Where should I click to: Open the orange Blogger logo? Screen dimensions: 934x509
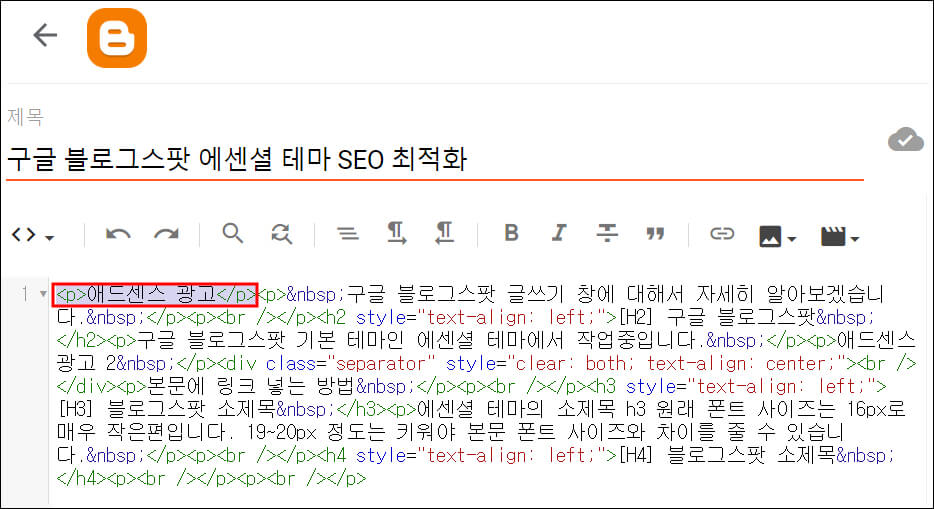[x=117, y=38]
